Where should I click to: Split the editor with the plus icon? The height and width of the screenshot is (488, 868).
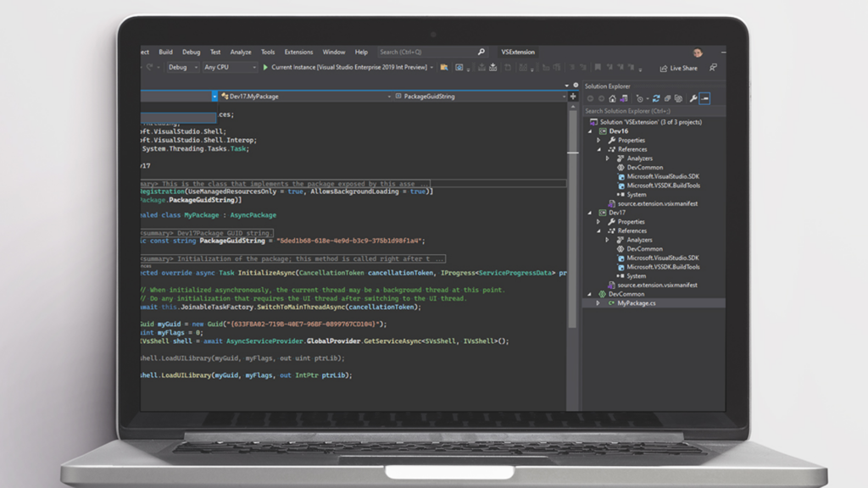573,97
